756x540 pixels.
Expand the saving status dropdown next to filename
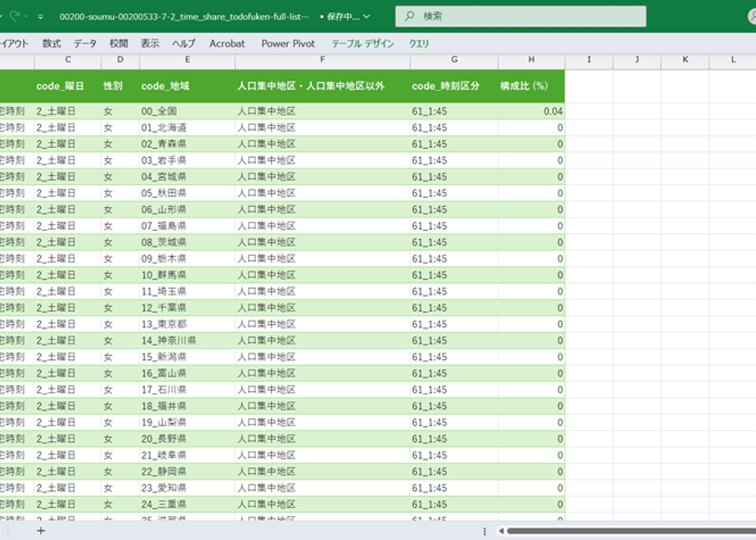tap(367, 16)
